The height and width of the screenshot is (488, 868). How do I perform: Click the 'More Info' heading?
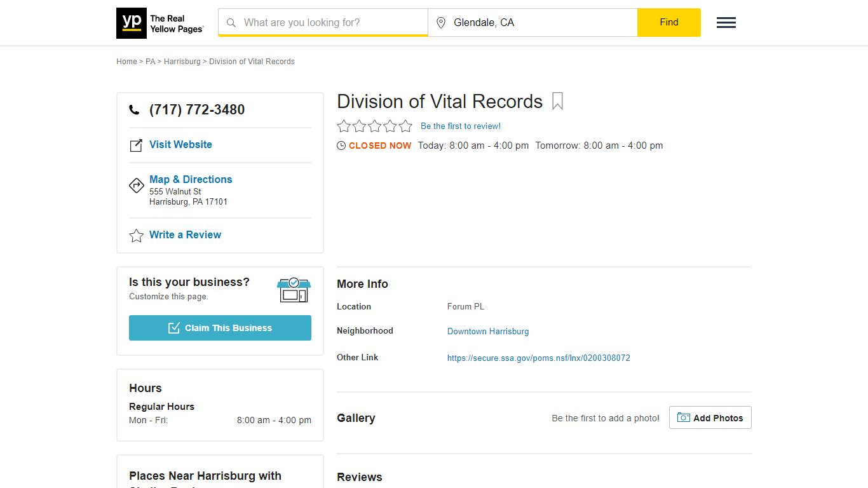pyautogui.click(x=362, y=284)
